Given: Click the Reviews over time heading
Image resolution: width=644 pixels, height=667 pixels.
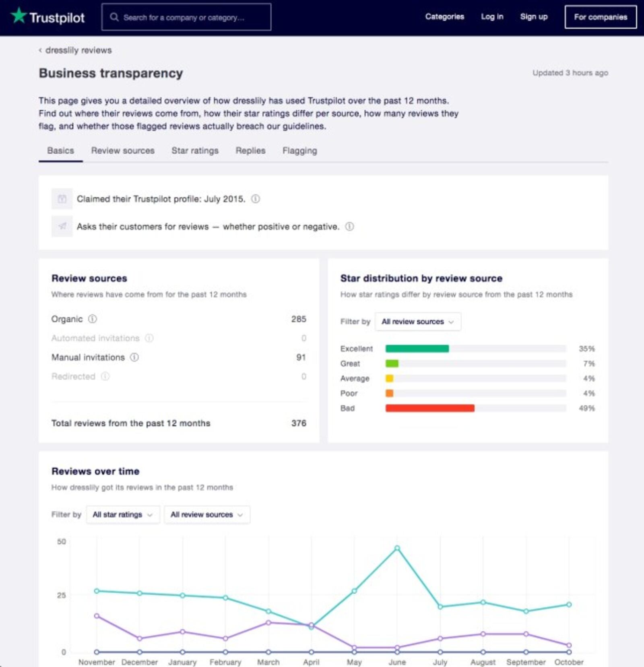Looking at the screenshot, I should 95,471.
